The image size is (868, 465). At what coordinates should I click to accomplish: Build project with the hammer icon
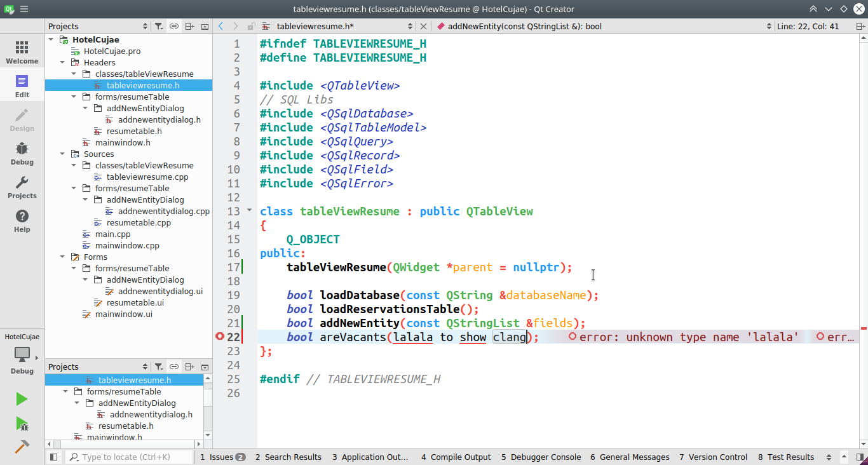point(22,447)
